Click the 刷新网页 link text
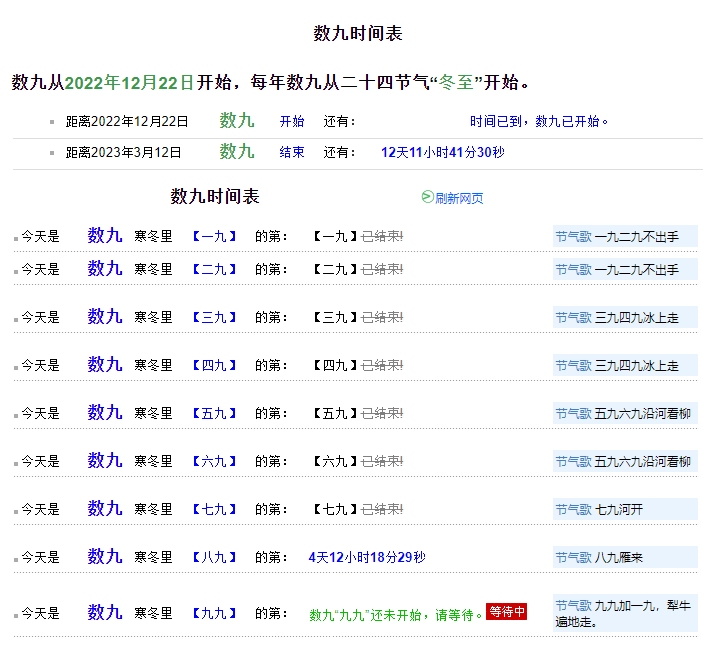The width and height of the screenshot is (711, 652). 459,198
